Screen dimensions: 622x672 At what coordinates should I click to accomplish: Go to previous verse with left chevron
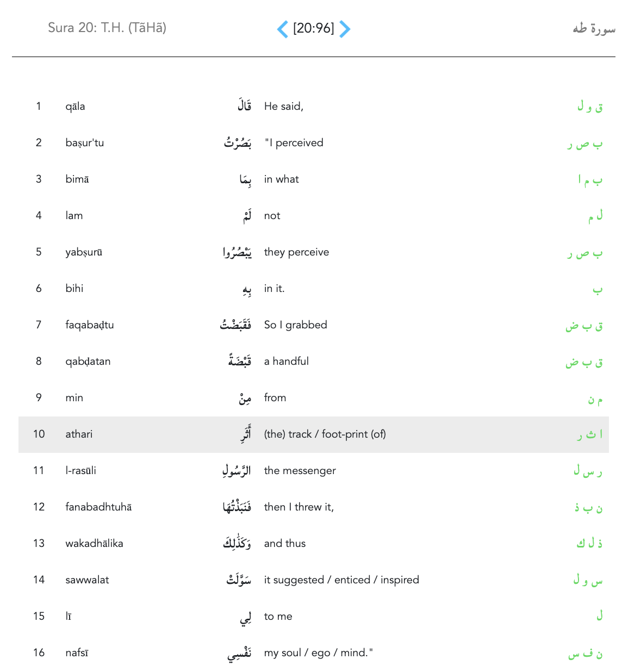(x=283, y=29)
